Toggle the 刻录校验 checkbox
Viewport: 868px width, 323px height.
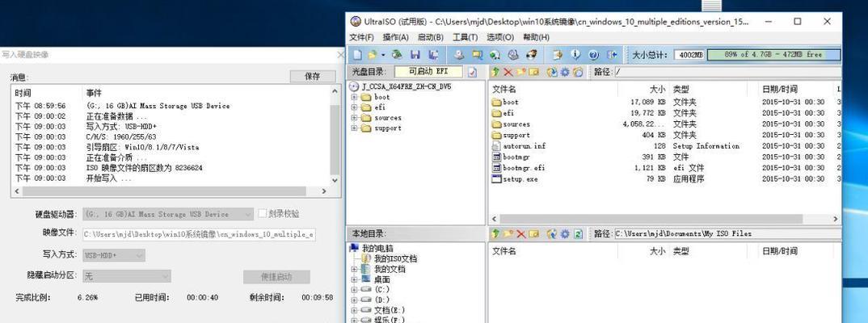click(263, 213)
